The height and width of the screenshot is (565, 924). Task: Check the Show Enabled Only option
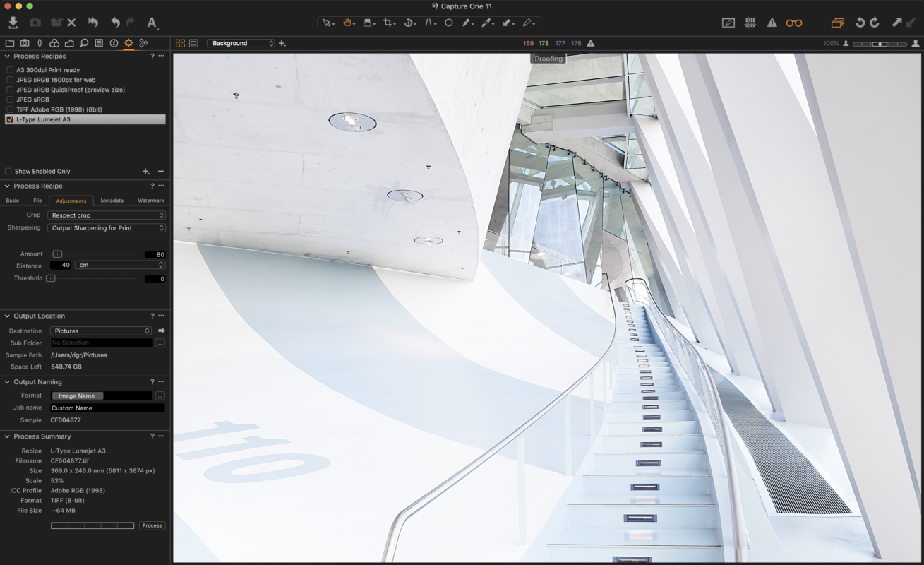pos(7,170)
